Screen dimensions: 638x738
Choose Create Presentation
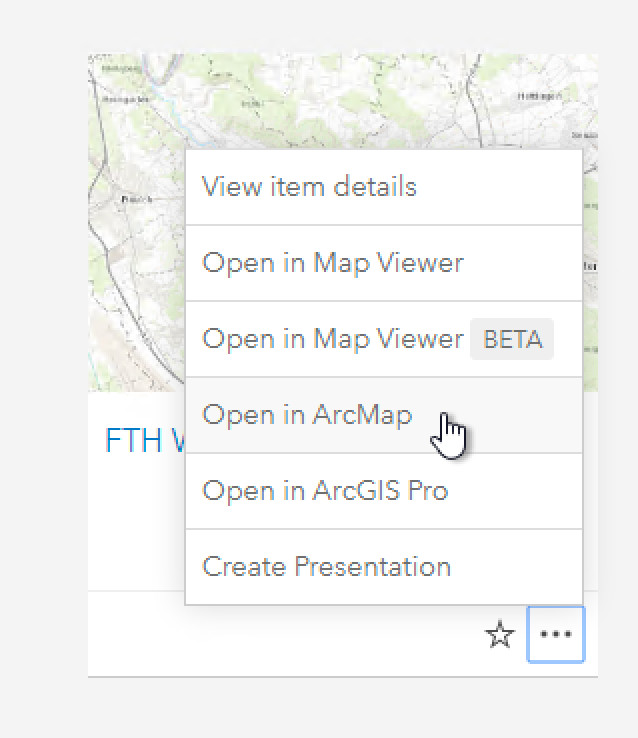384,567
